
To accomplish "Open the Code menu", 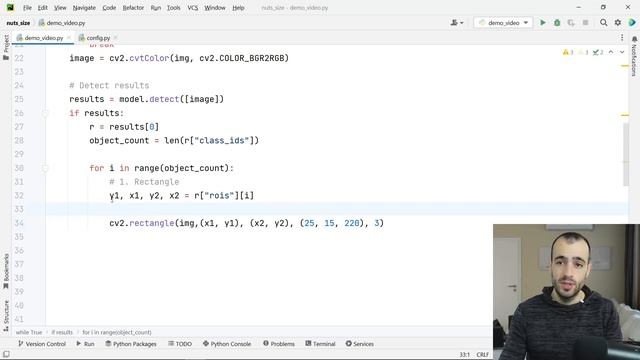I will point(109,8).
